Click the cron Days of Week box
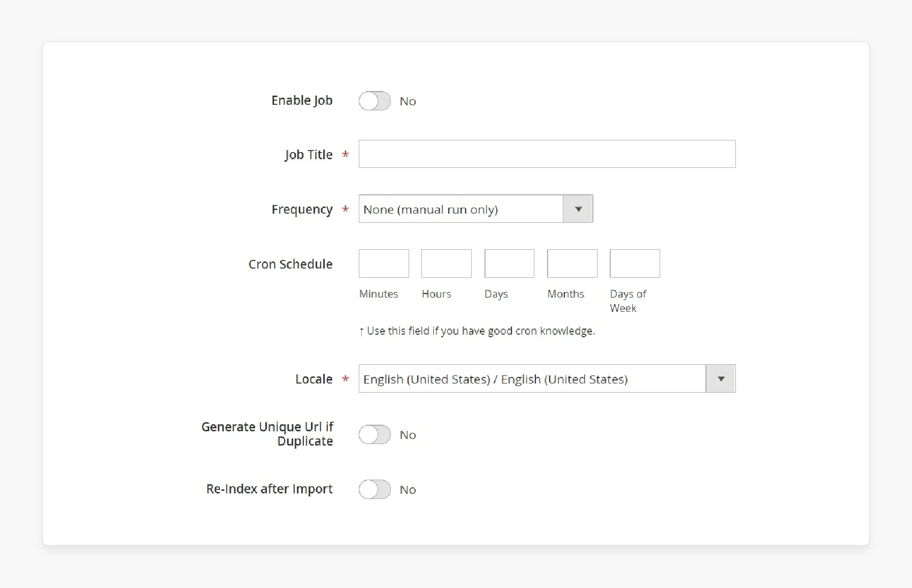Screen dimensions: 912x588 click(635, 263)
